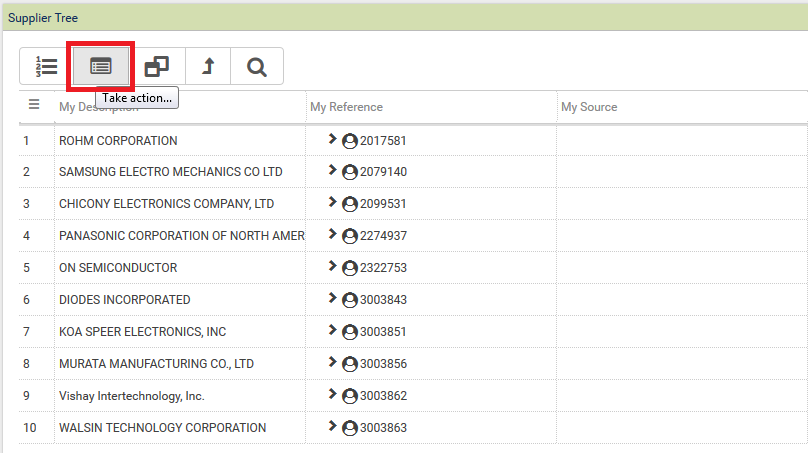Click the My Source column header

[x=589, y=107]
